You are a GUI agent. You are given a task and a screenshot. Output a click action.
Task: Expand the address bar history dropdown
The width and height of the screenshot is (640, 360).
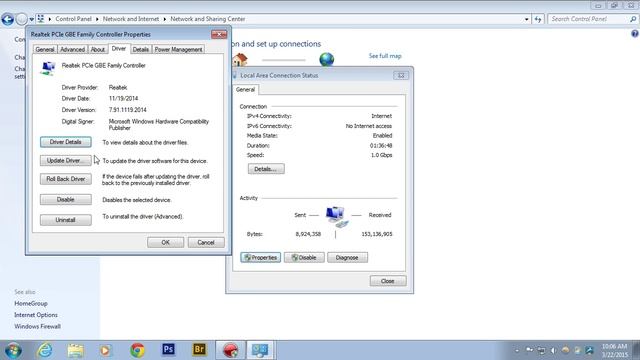pyautogui.click(x=527, y=19)
